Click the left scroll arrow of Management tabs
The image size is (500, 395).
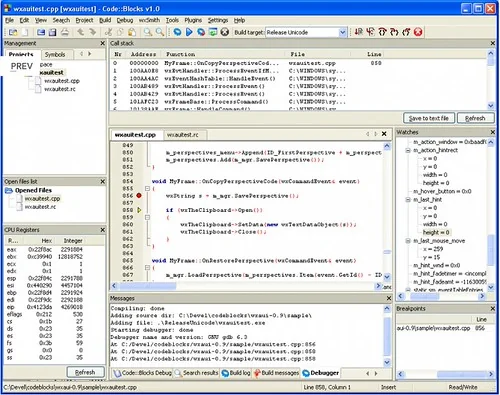[x=81, y=54]
